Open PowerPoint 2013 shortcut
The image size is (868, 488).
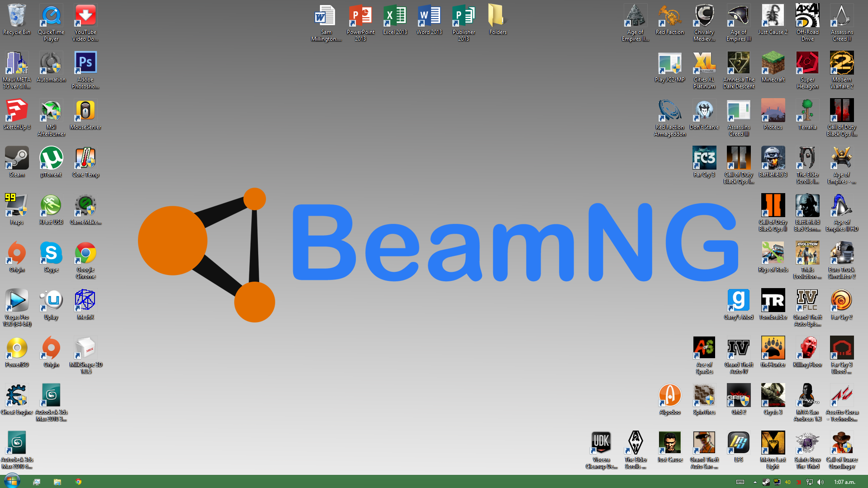pos(360,23)
